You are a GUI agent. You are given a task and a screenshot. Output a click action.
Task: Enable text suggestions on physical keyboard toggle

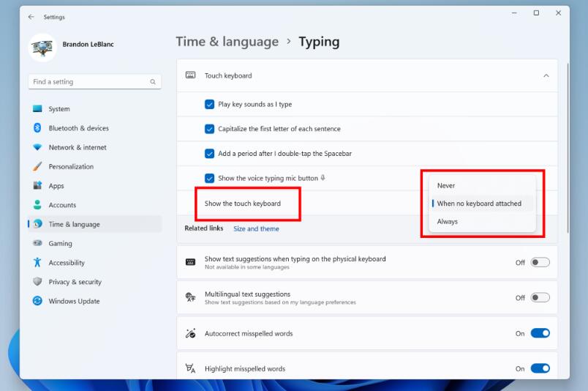tap(540, 262)
